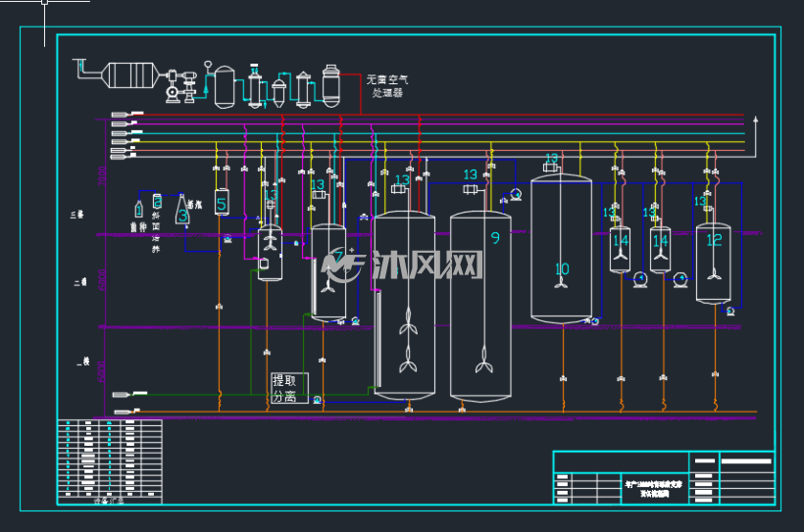804x532 pixels.
Task: Pick the small vessel labeled 5
Action: point(222,203)
